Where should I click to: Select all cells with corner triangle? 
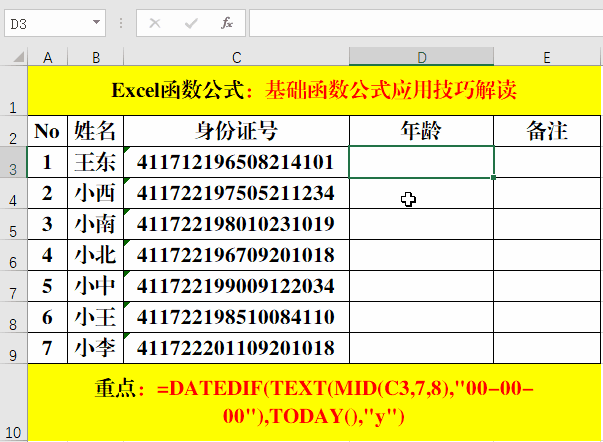[x=18, y=57]
